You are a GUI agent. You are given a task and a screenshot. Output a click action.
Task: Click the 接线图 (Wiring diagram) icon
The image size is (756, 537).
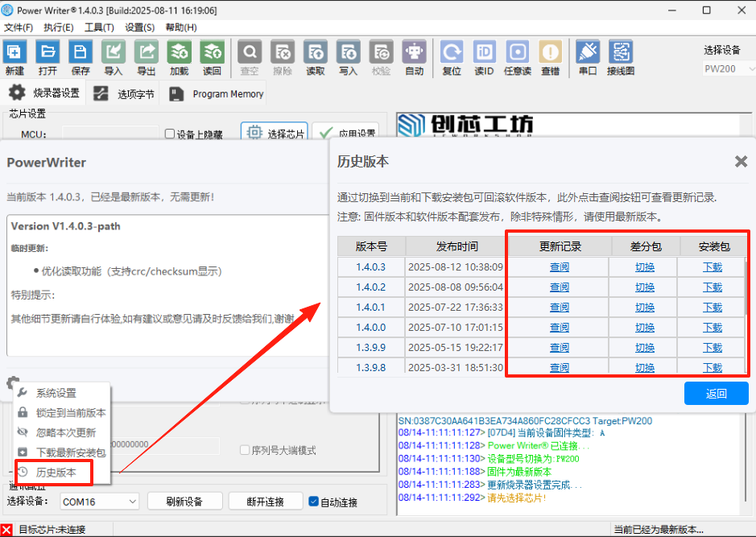pos(621,52)
